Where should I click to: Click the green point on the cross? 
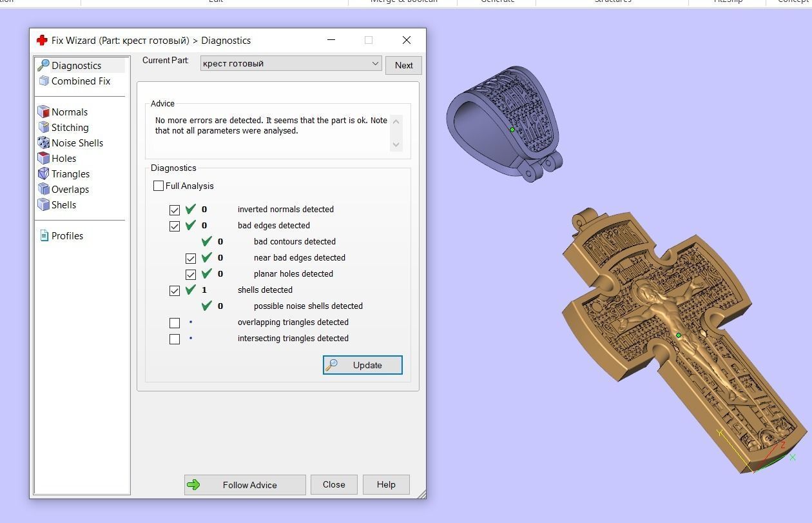pyautogui.click(x=679, y=335)
